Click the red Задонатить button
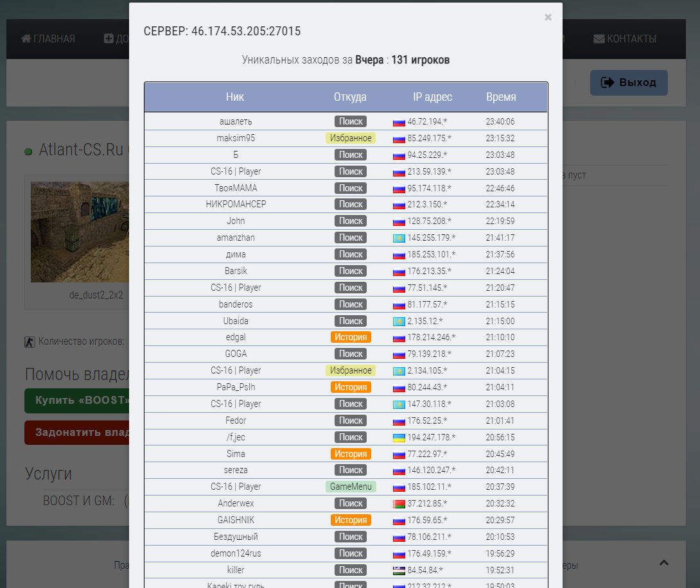The height and width of the screenshot is (588, 700). [77, 432]
